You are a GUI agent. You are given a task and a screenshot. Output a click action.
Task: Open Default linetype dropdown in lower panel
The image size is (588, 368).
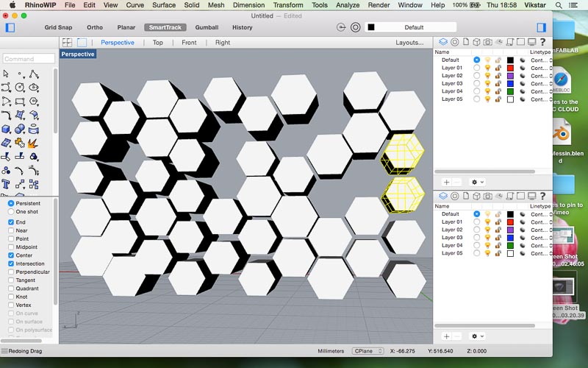pyautogui.click(x=541, y=214)
